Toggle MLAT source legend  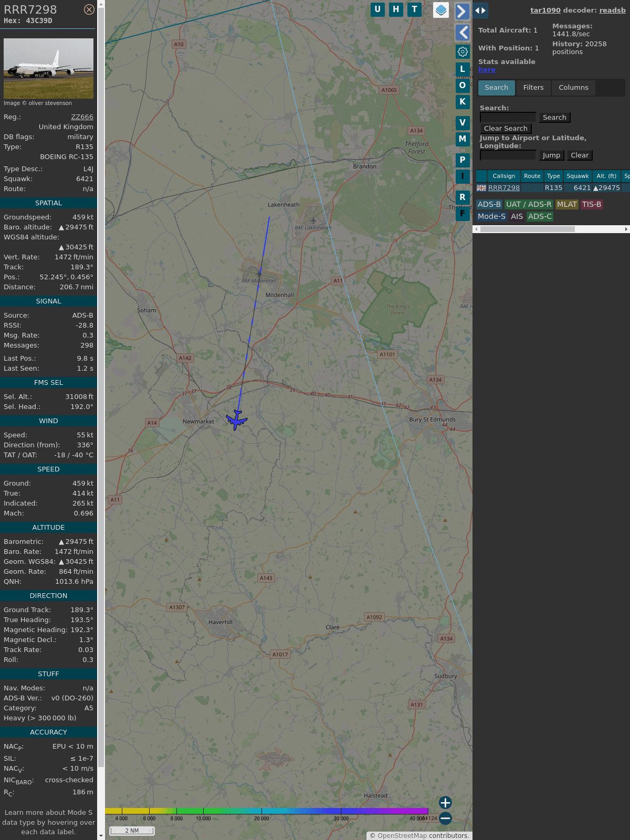pyautogui.click(x=567, y=204)
